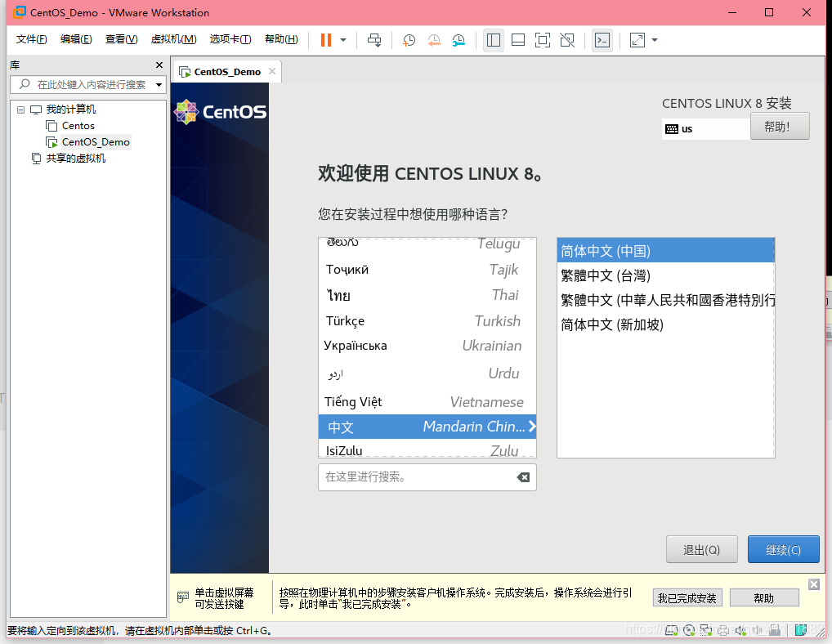Choose 简体中文 (新加坡) locale
The height and width of the screenshot is (644, 832).
pos(665,324)
